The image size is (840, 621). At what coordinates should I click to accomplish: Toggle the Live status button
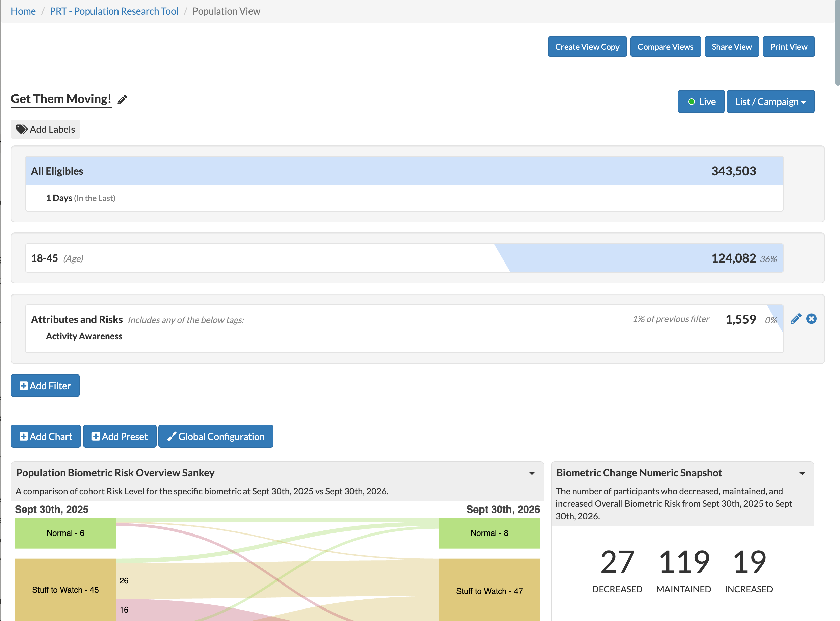coord(701,101)
